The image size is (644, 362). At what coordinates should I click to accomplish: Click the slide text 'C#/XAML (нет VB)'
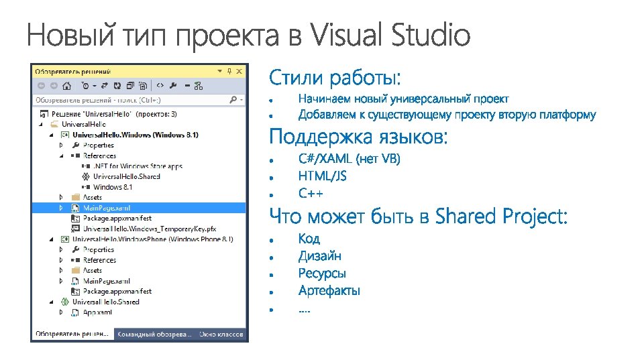(350, 159)
